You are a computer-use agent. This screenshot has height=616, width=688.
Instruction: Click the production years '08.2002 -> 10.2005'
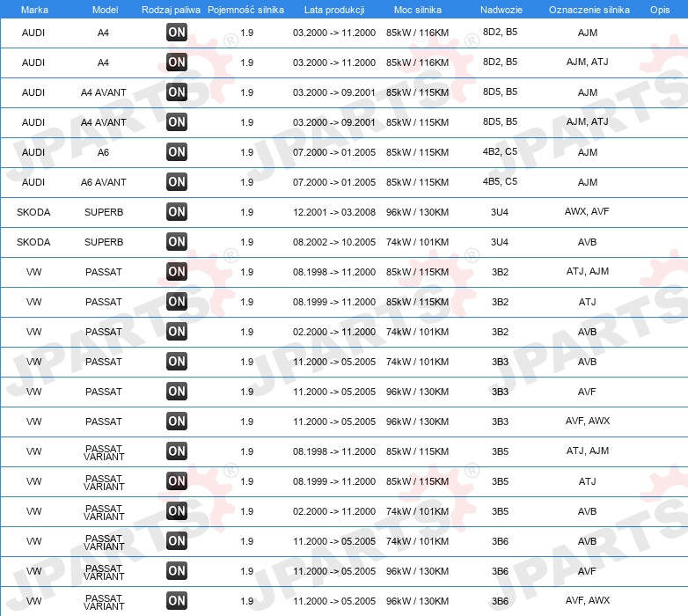[334, 242]
